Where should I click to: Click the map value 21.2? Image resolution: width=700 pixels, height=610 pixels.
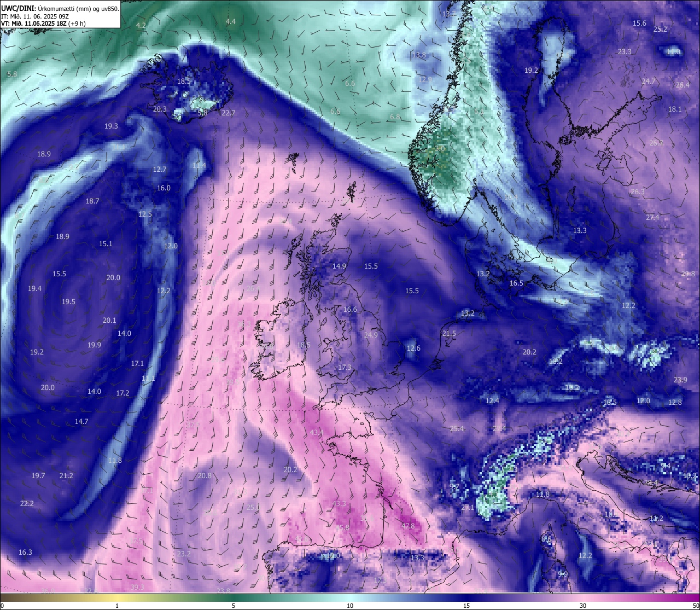coord(66,476)
